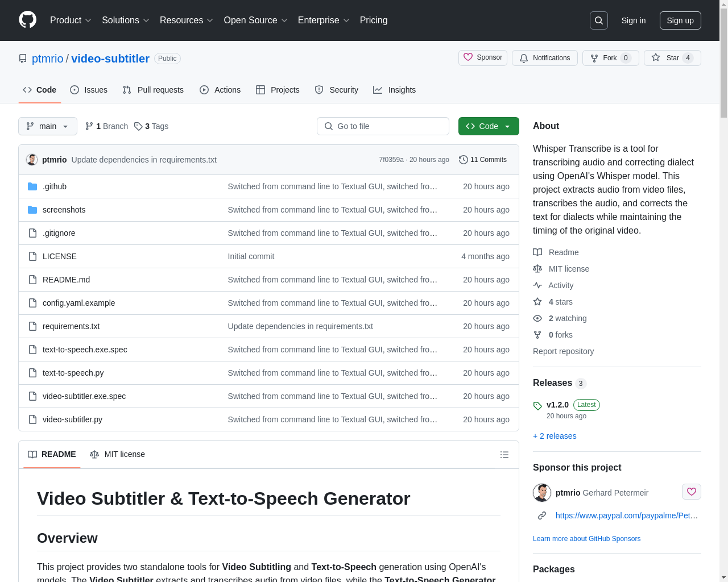Image resolution: width=728 pixels, height=582 pixels.
Task: Click the MIT license scale icon in About
Action: tap(537, 269)
